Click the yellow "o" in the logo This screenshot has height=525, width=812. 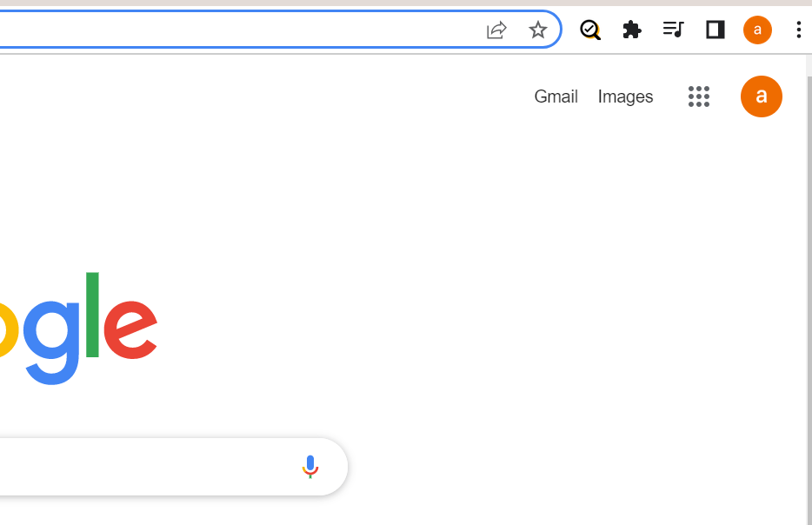[x=7, y=327]
